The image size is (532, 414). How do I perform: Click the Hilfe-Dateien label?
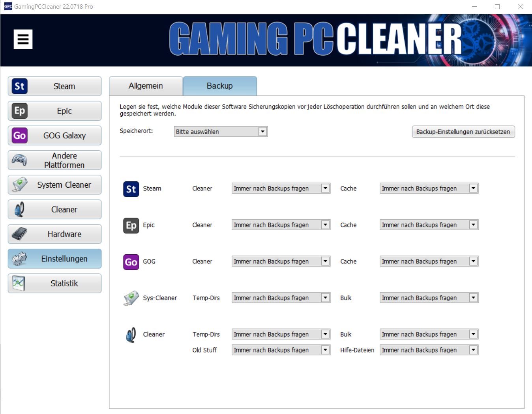[357, 350]
